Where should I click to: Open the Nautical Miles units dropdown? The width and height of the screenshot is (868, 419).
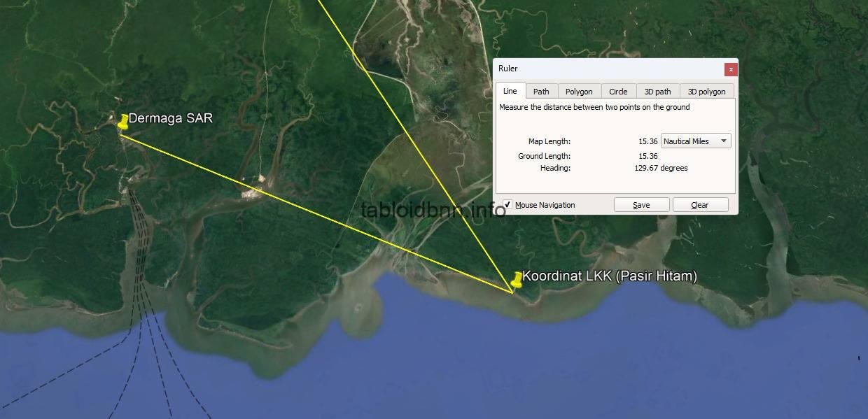click(696, 141)
